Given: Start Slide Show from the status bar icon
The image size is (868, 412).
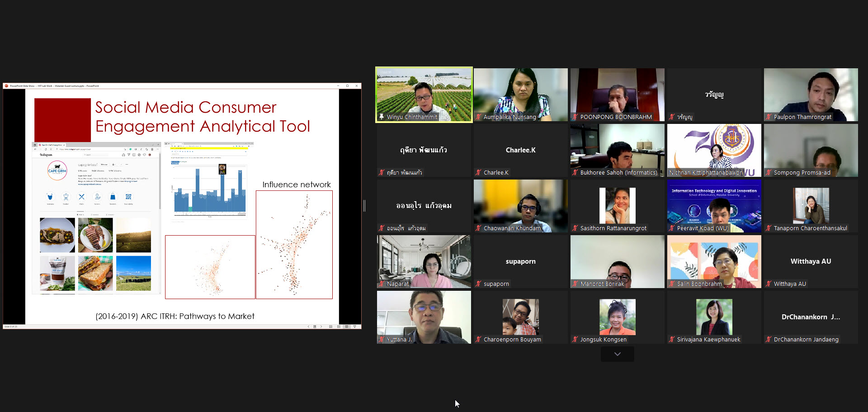Looking at the screenshot, I should [355, 327].
